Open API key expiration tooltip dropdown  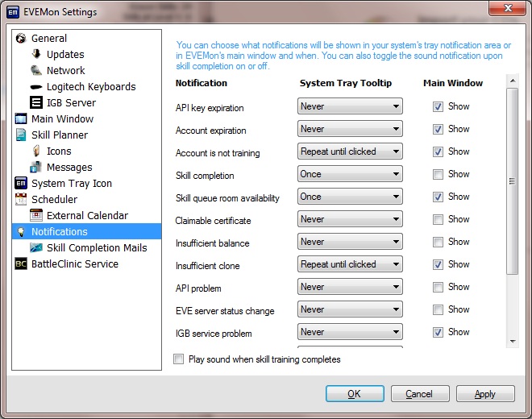[x=350, y=106]
